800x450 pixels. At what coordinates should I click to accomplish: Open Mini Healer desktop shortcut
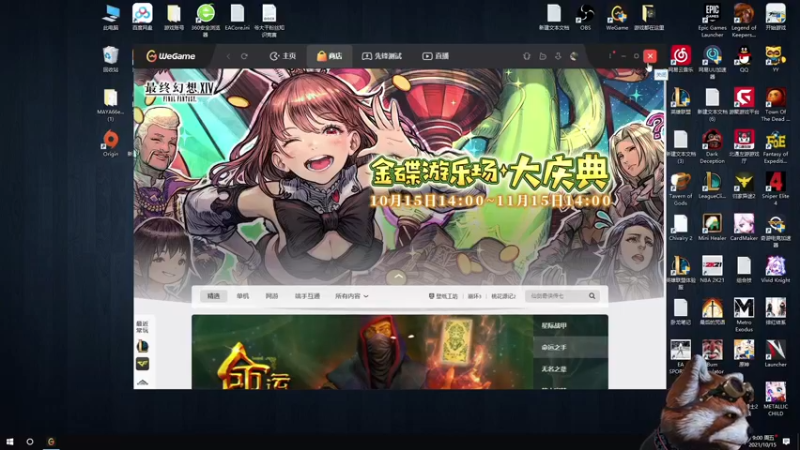[712, 228]
